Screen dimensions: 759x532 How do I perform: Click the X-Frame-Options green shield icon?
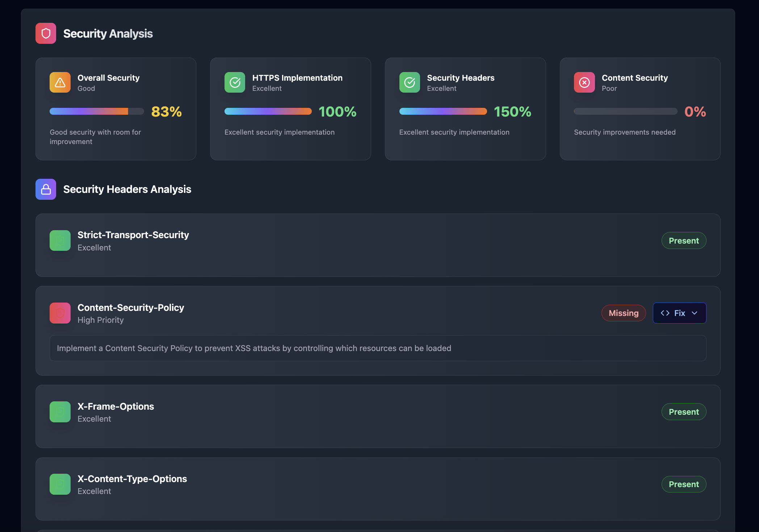pyautogui.click(x=60, y=412)
